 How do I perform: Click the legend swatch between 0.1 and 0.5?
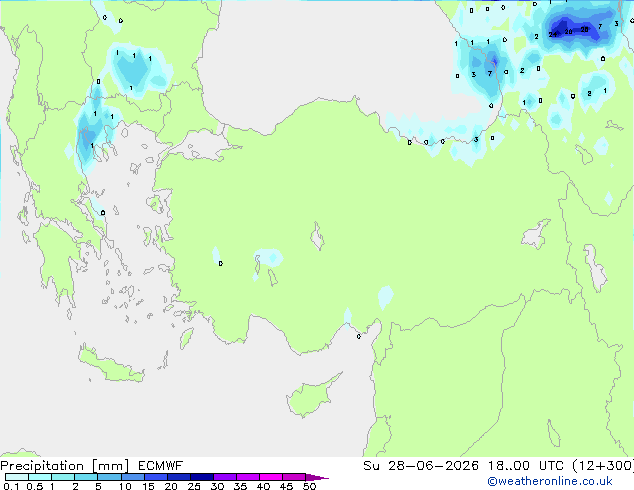click(17, 477)
